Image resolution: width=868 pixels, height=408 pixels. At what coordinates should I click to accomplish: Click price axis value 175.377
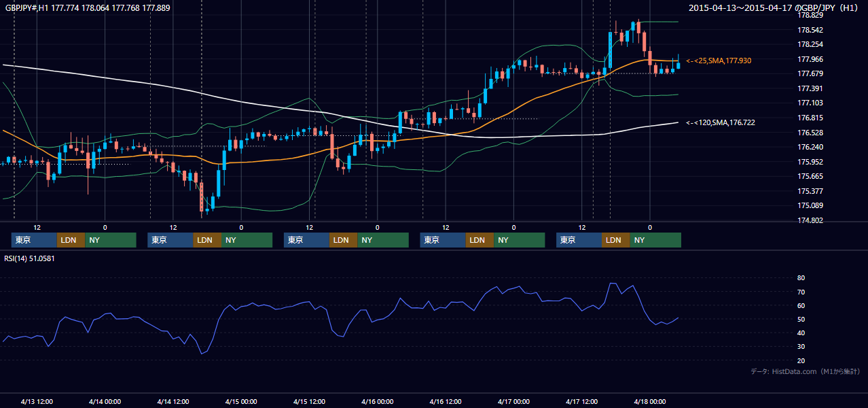pos(810,191)
